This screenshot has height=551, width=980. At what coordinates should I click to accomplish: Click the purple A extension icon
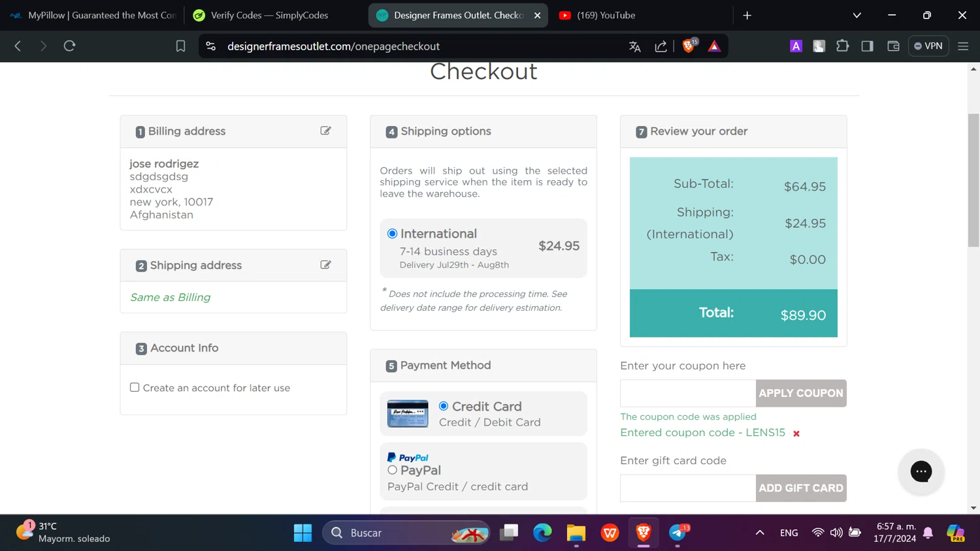[796, 46]
